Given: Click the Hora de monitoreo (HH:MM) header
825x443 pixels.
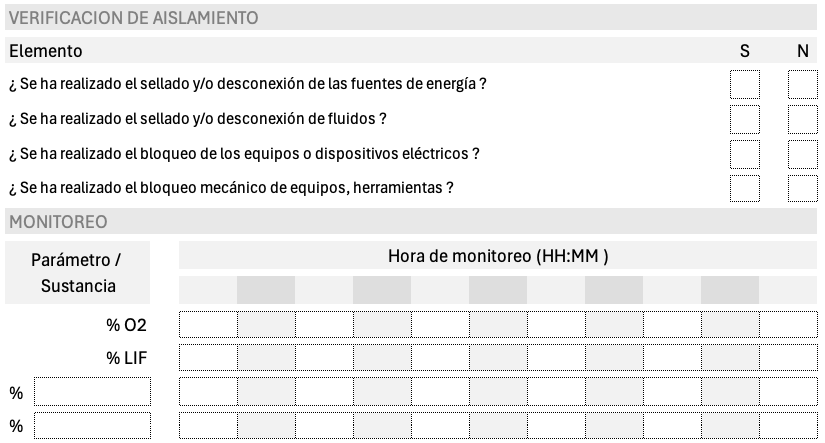Looking at the screenshot, I should (498, 256).
